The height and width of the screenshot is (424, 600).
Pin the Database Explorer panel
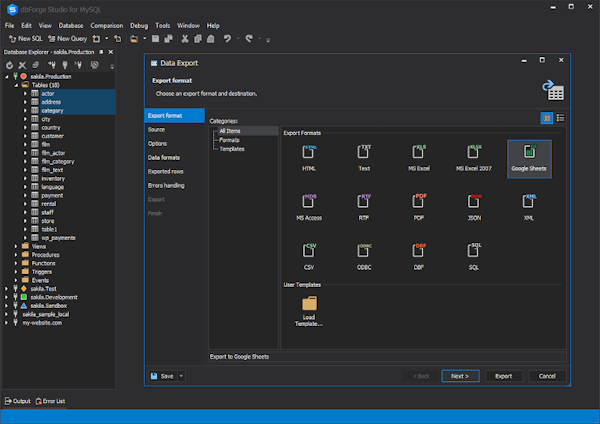click(x=101, y=52)
